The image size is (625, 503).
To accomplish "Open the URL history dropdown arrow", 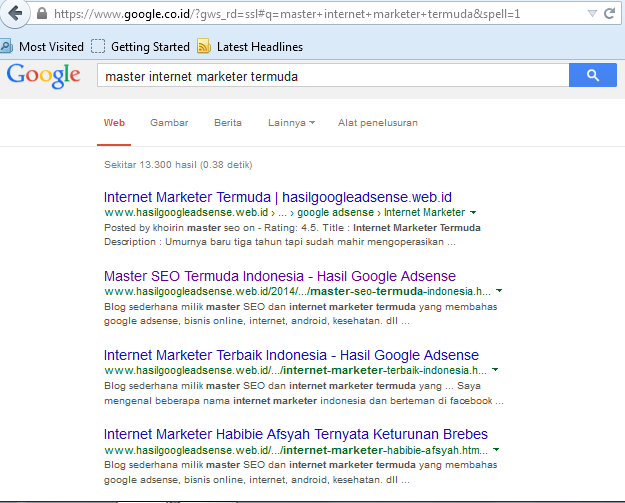I will coord(592,14).
